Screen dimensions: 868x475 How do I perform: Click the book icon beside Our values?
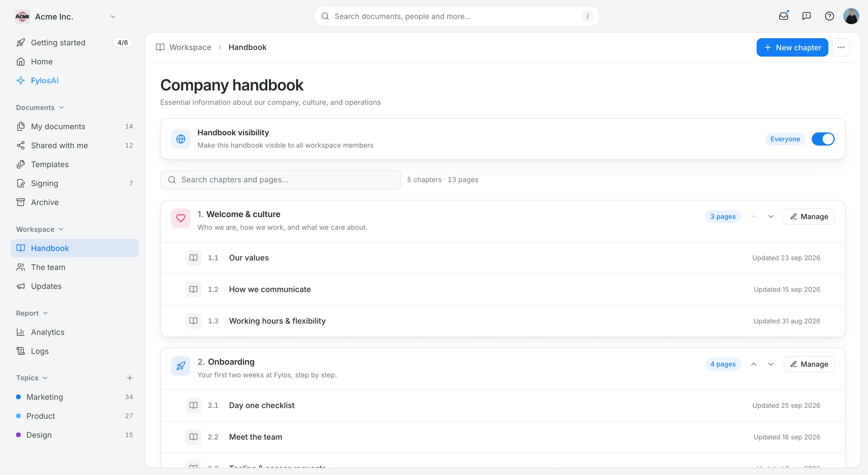pyautogui.click(x=193, y=258)
